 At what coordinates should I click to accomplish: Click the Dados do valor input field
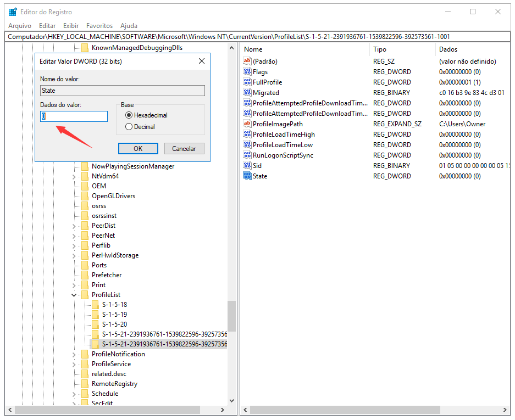[74, 116]
